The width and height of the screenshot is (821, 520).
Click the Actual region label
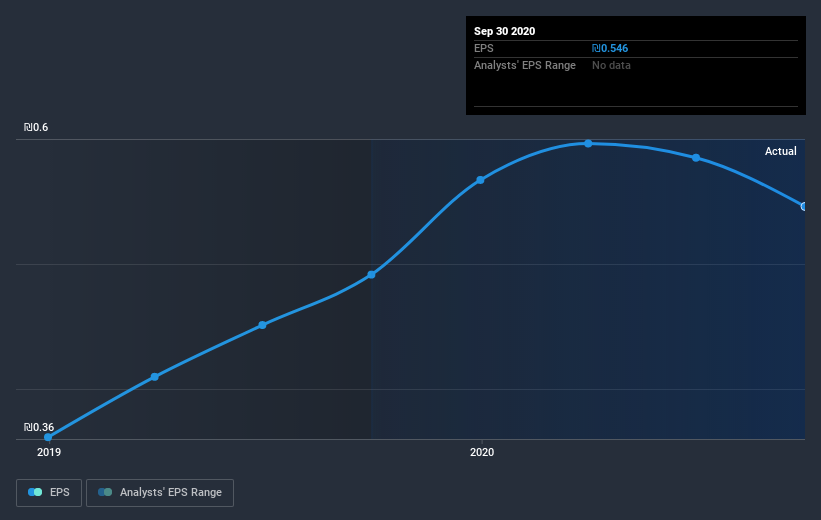780,151
